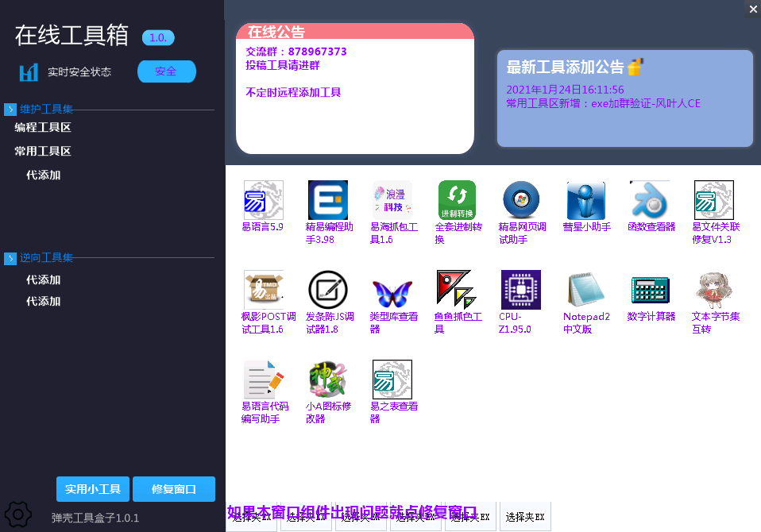Image resolution: width=761 pixels, height=532 pixels.
Task: Click the 最新工具添加公告 panel
Action: pyautogui.click(x=624, y=98)
